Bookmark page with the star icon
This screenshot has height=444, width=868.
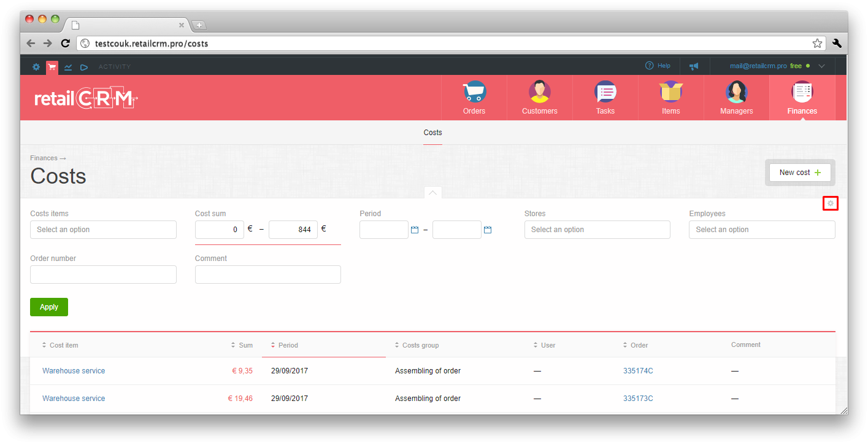click(817, 44)
